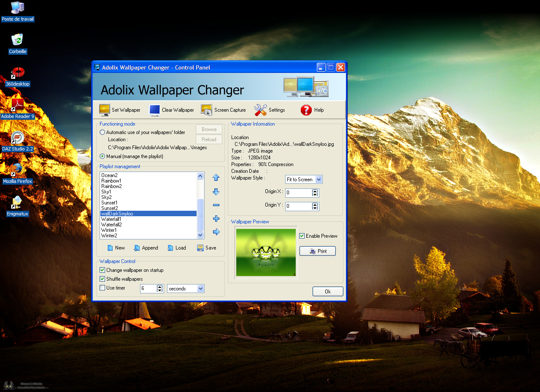540x392 pixels.
Task: Click the title bar application icon
Action: 97,67
